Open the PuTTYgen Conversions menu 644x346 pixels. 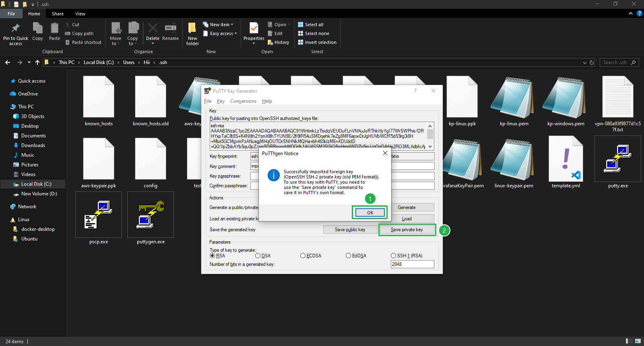(x=243, y=101)
